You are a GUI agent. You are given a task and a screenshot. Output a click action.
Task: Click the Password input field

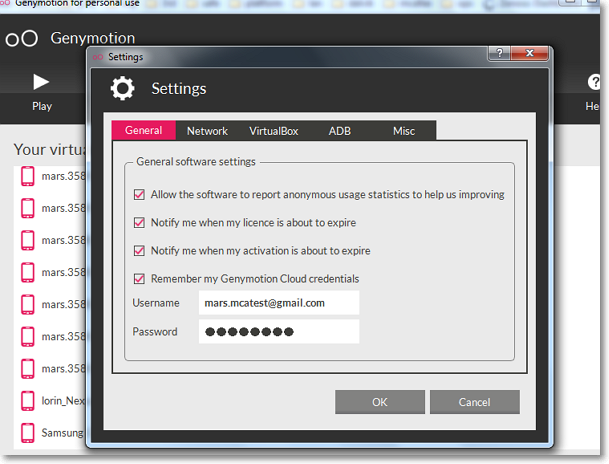point(279,332)
